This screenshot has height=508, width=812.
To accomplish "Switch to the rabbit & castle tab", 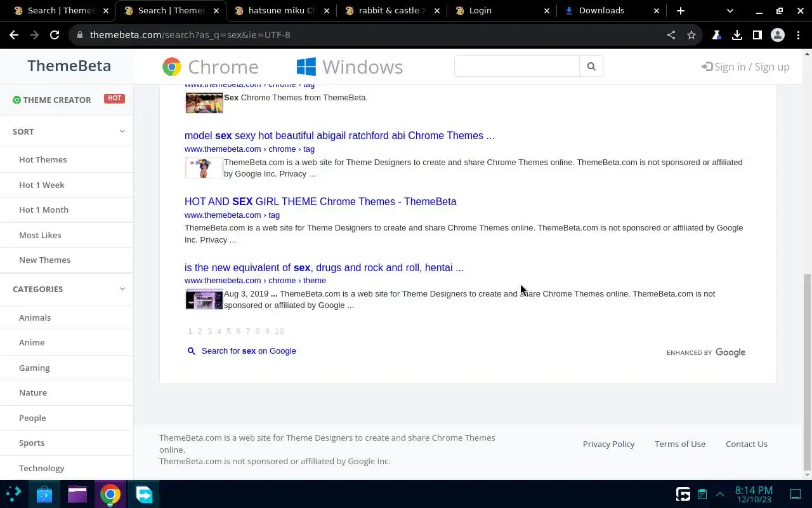I will (x=393, y=11).
